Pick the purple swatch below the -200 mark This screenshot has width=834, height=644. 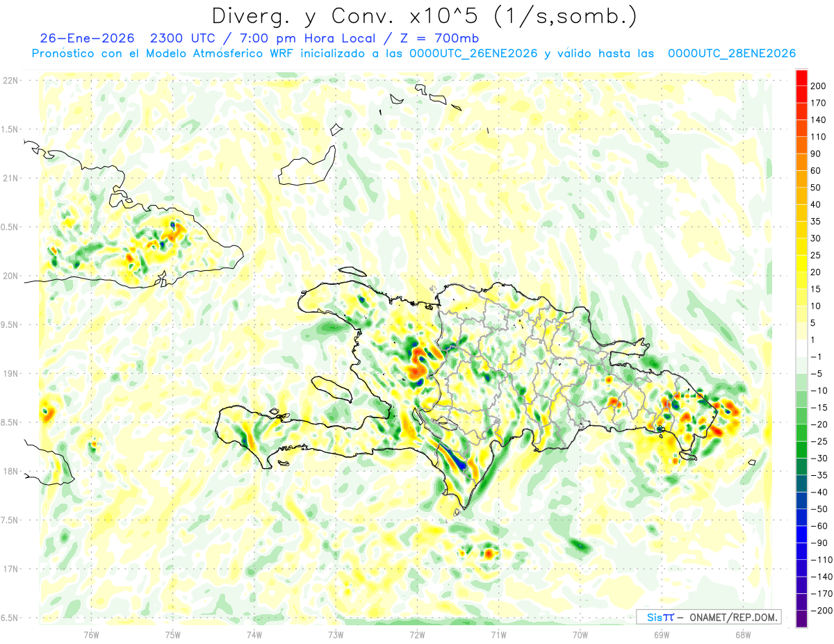(x=801, y=619)
